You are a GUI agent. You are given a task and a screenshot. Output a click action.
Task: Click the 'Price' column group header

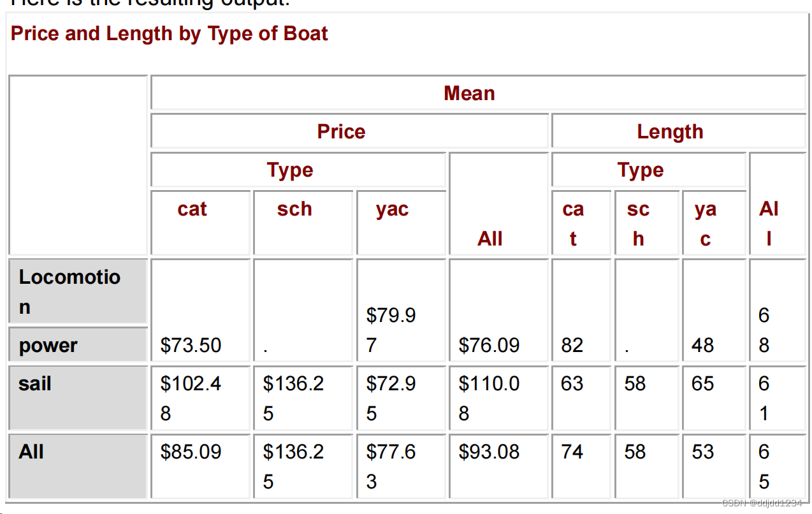point(349,131)
